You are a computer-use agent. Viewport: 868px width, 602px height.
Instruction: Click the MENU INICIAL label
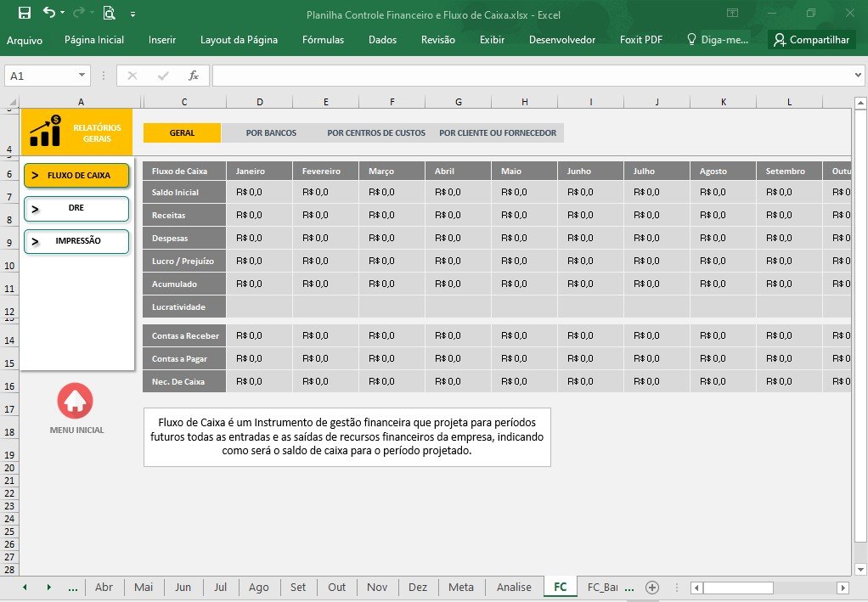point(77,430)
